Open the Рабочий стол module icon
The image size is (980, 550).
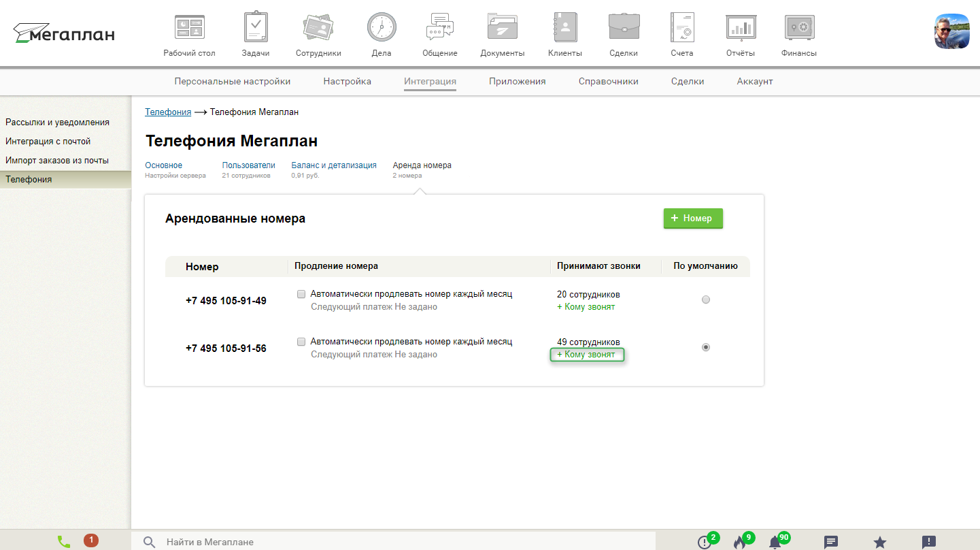tap(189, 27)
